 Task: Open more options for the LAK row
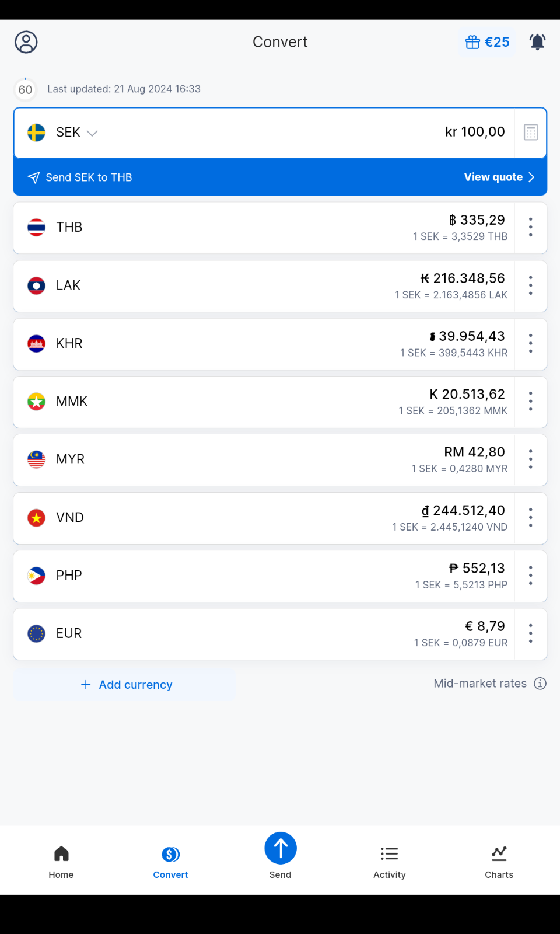coord(530,285)
